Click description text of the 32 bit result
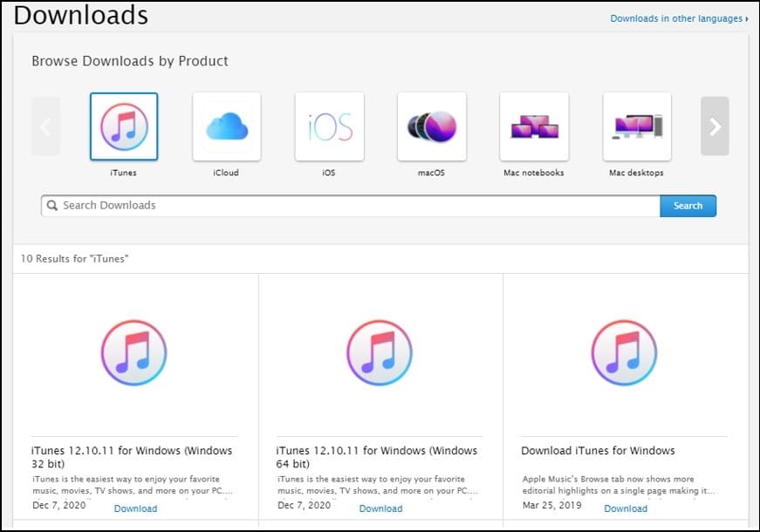The height and width of the screenshot is (532, 760). pos(133,485)
